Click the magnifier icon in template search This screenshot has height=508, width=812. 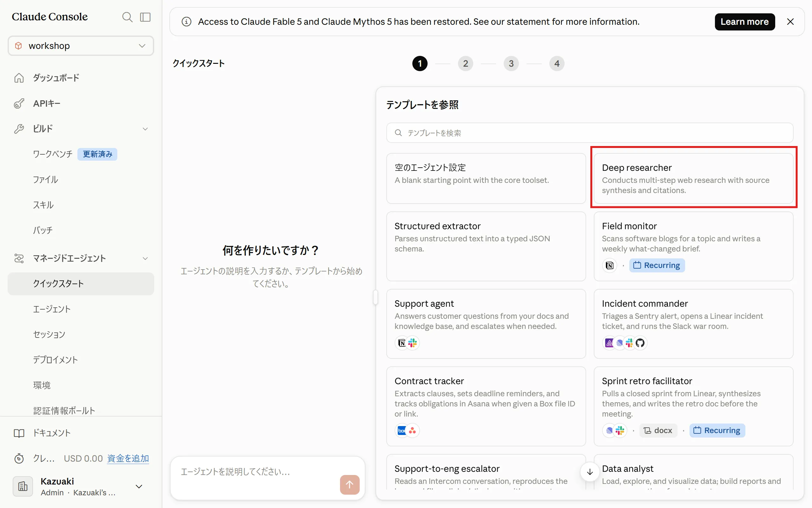[x=398, y=133]
